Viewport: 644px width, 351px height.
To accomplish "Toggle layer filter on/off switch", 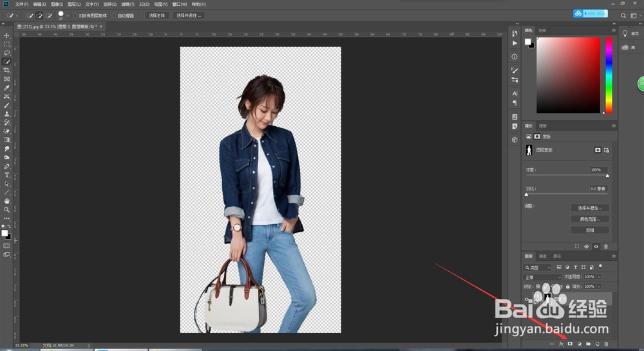I will [600, 267].
